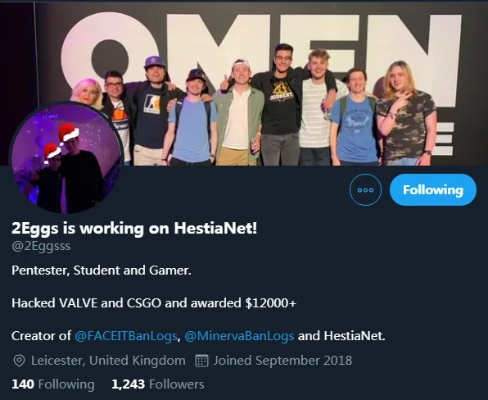Toggle the Following button to unfollow

tap(433, 190)
